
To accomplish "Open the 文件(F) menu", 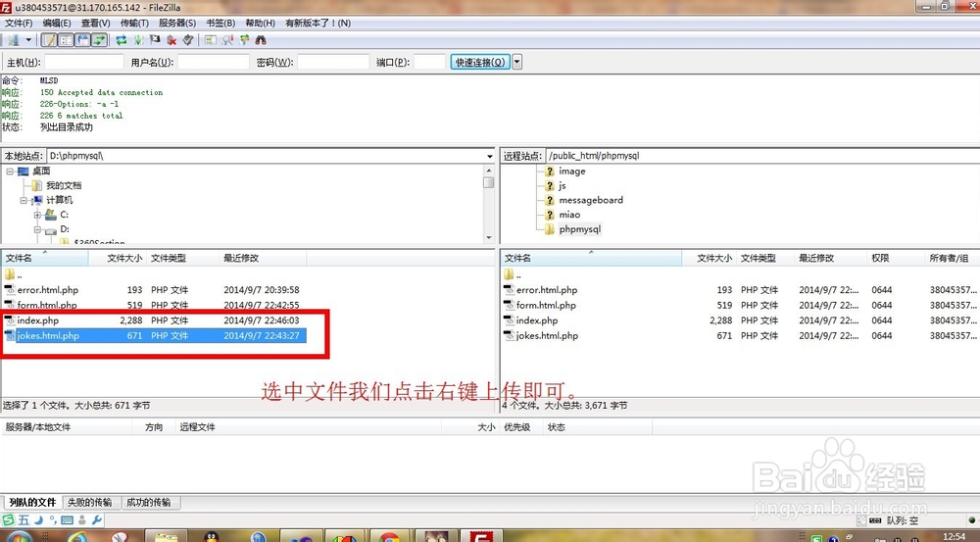I will pos(19,24).
